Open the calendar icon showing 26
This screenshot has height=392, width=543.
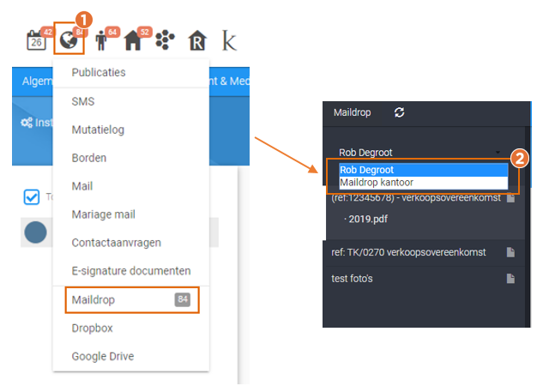tap(36, 40)
